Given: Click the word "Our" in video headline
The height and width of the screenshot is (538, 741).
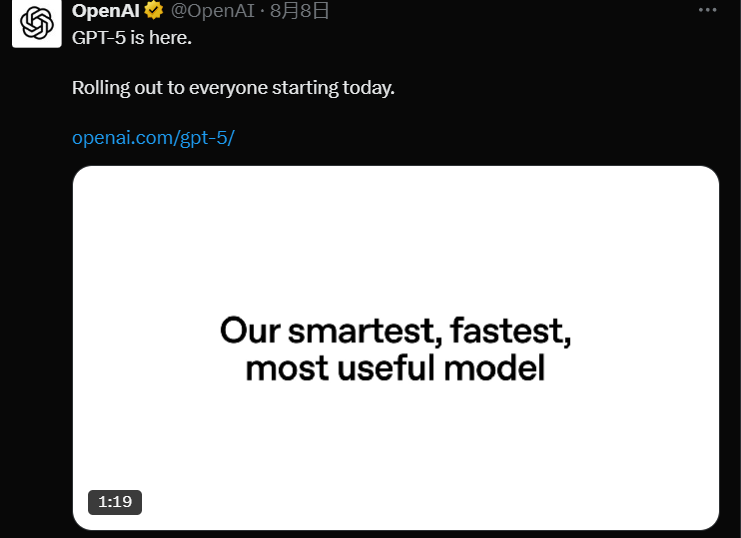Looking at the screenshot, I should [x=250, y=330].
